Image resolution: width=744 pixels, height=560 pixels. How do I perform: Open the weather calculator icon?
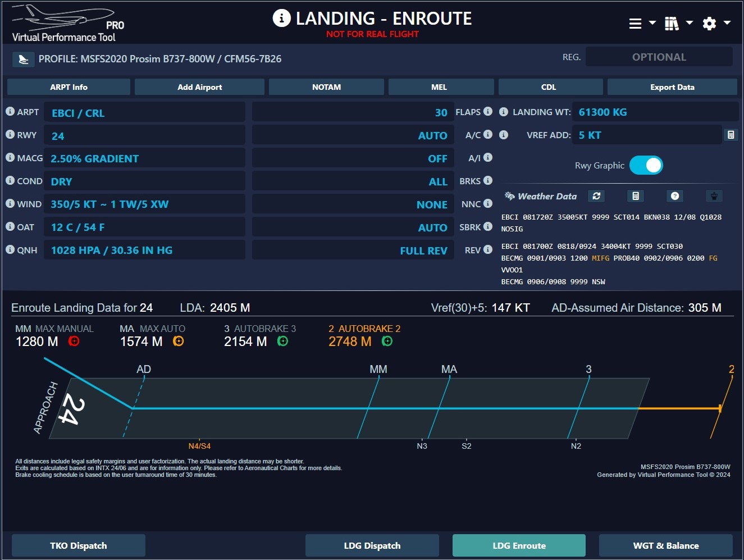(636, 196)
